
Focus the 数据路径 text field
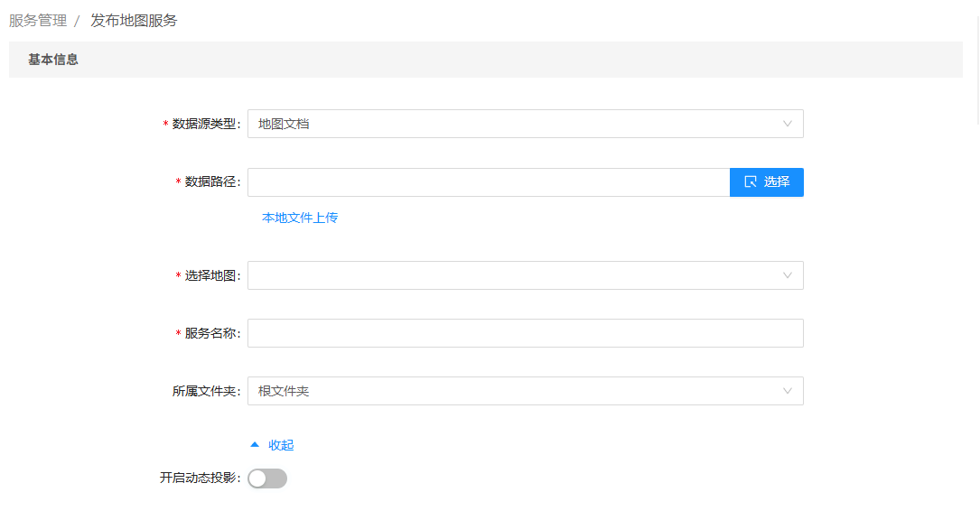click(488, 182)
